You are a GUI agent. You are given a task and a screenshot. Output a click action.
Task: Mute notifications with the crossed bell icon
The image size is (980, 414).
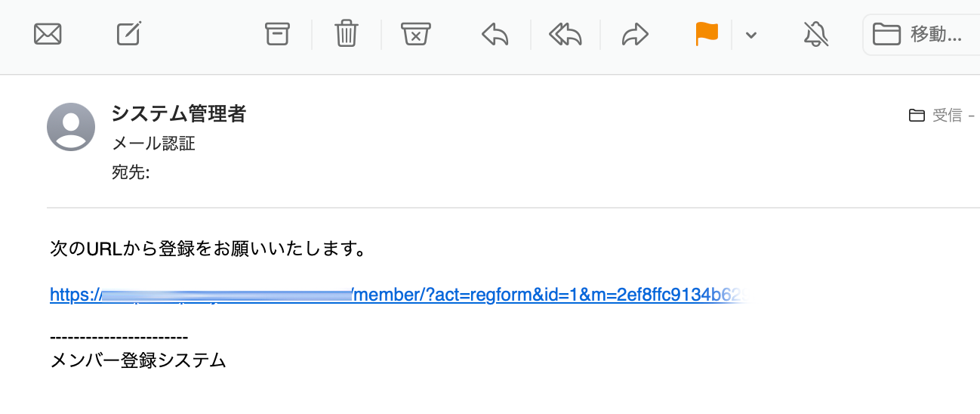[815, 34]
